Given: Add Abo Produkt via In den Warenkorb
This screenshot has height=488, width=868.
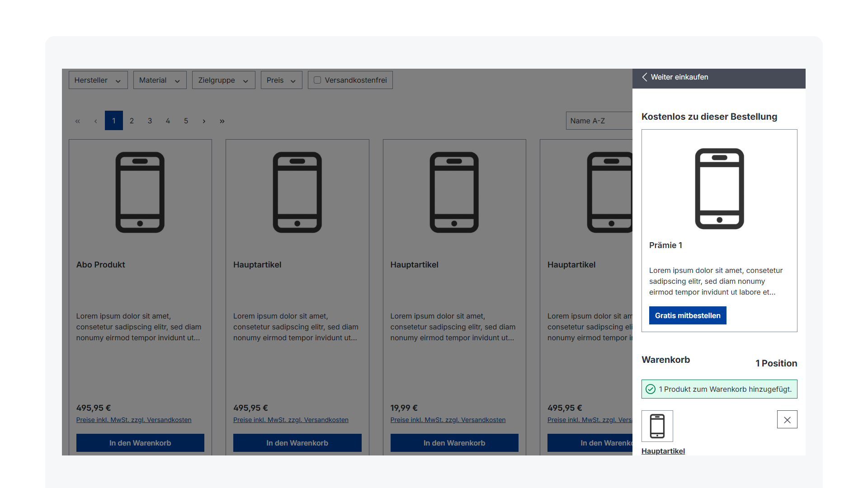Looking at the screenshot, I should point(140,443).
